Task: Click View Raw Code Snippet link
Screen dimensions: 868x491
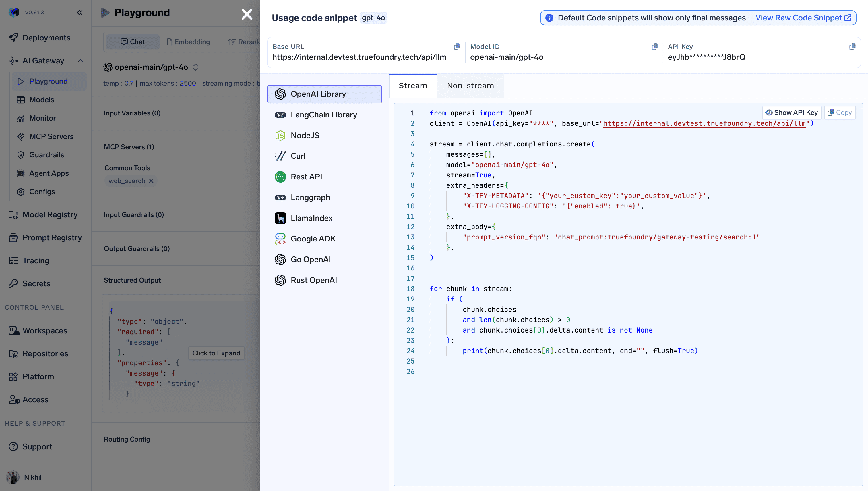Action: tap(803, 18)
